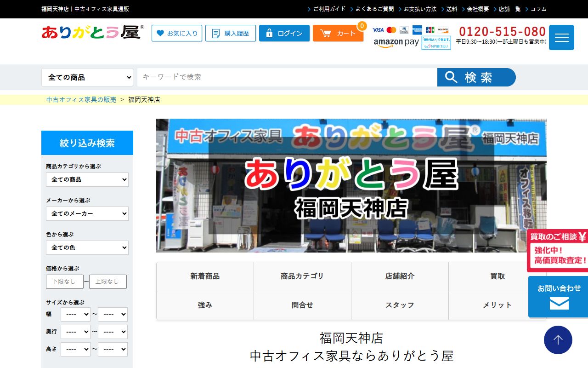Select the メリット tab
This screenshot has height=368, width=588.
coord(497,305)
